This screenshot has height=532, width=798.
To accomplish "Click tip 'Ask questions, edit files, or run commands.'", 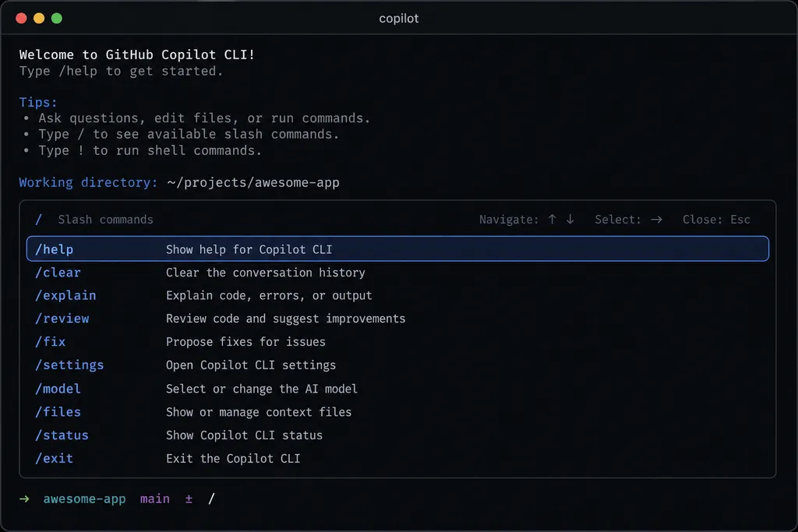I will point(204,118).
